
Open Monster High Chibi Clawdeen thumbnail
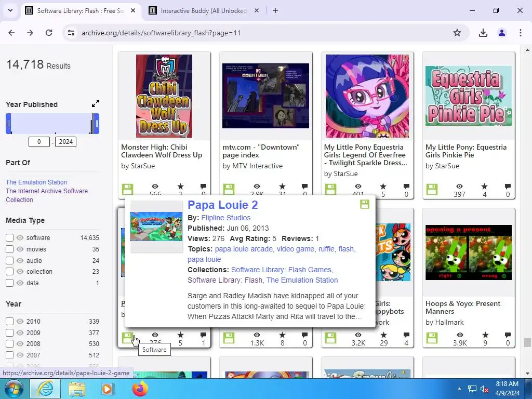tap(164, 96)
